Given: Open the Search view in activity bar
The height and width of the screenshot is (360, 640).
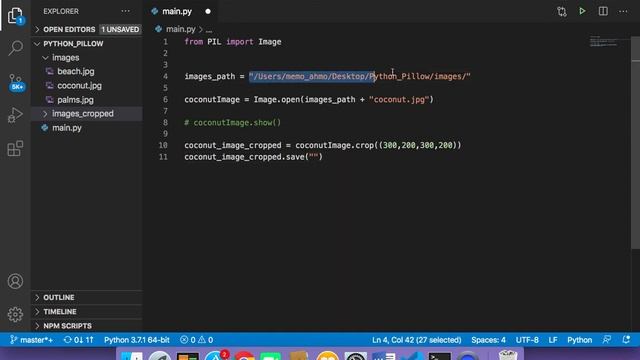Looking at the screenshot, I should (x=16, y=48).
